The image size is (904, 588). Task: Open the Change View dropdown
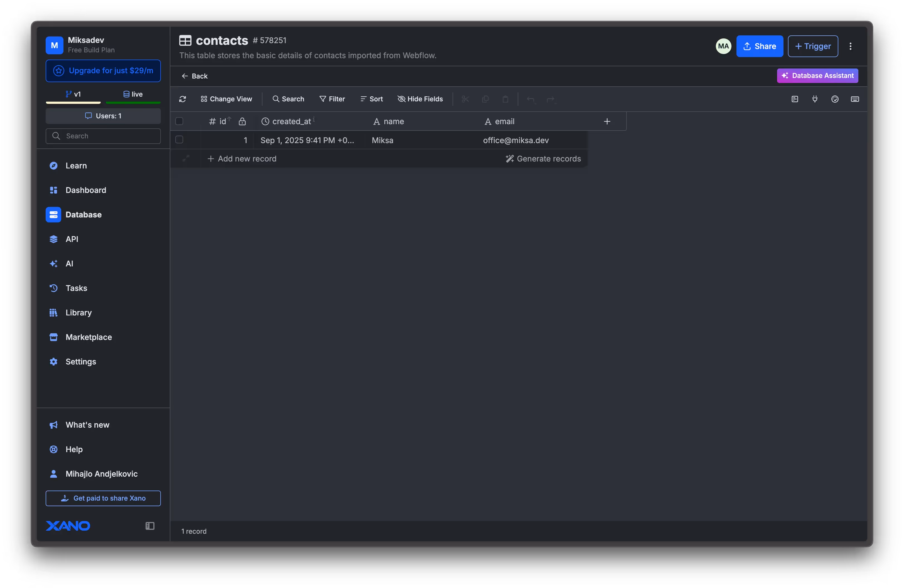226,99
